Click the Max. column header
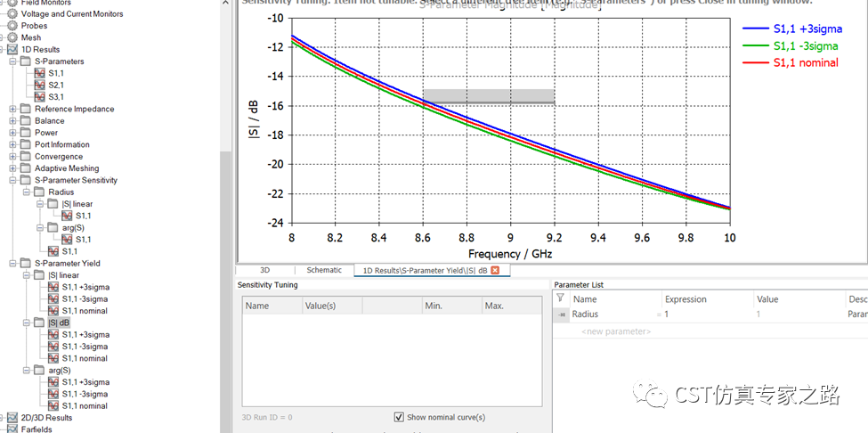The image size is (868, 433). coord(512,306)
